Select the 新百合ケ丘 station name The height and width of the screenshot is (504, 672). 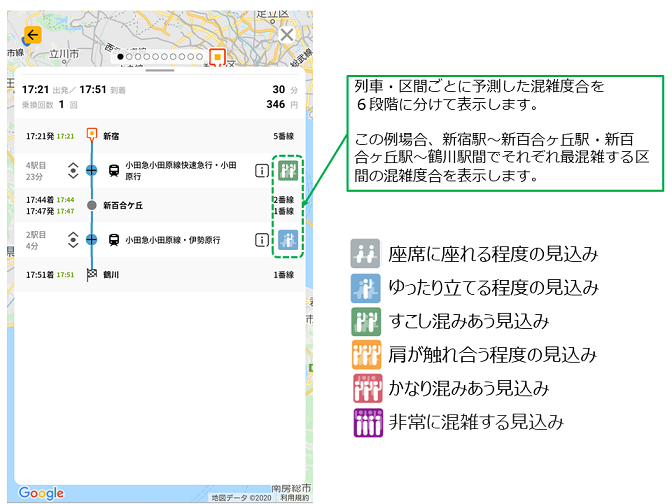tap(123, 206)
